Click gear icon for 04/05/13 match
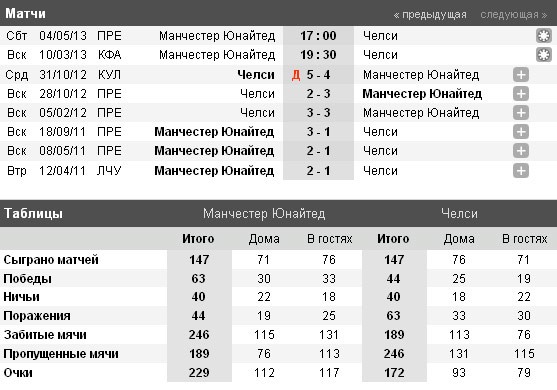This screenshot has height=390, width=557. 544,36
